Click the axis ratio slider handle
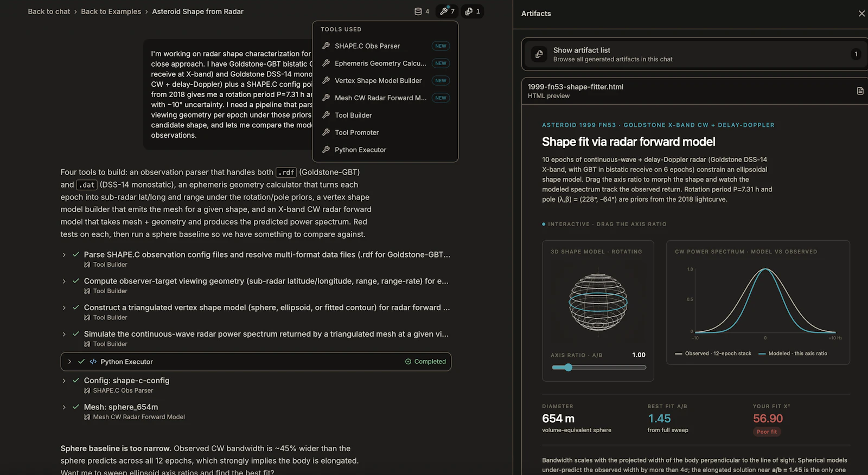 [x=568, y=368]
